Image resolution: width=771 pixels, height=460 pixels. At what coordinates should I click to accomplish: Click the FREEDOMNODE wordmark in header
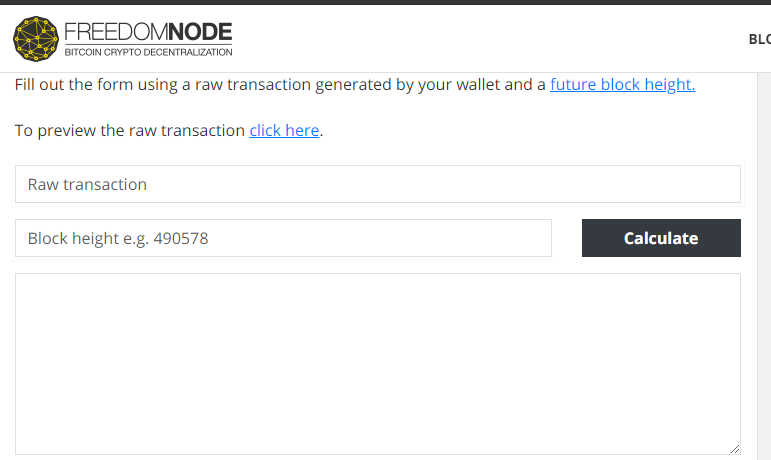148,32
